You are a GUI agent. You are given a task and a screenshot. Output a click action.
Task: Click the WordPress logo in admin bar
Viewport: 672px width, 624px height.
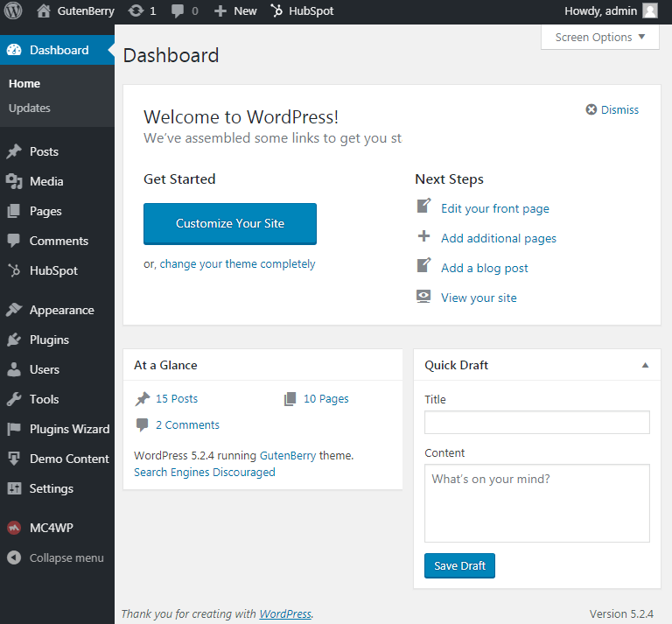click(x=13, y=11)
